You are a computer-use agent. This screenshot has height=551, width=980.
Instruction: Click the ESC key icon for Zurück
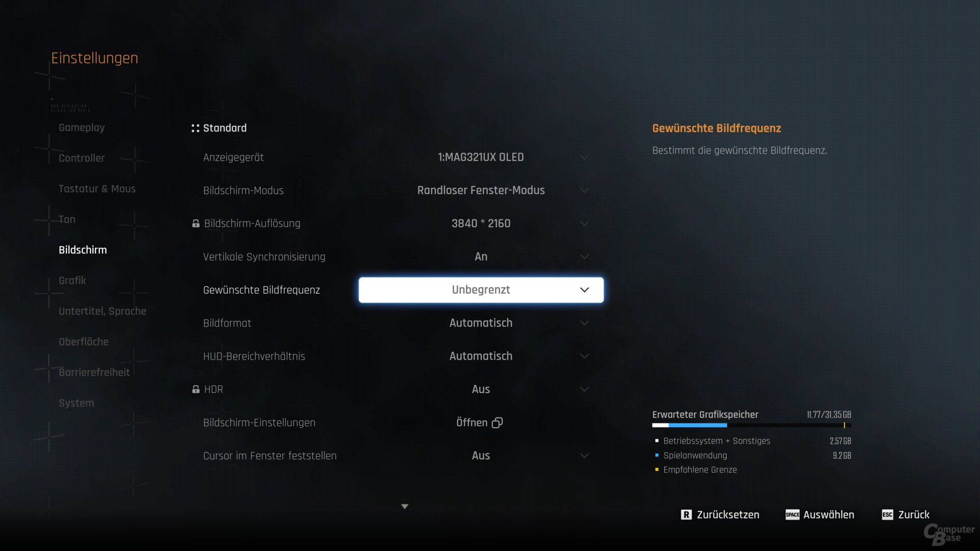[x=888, y=515]
